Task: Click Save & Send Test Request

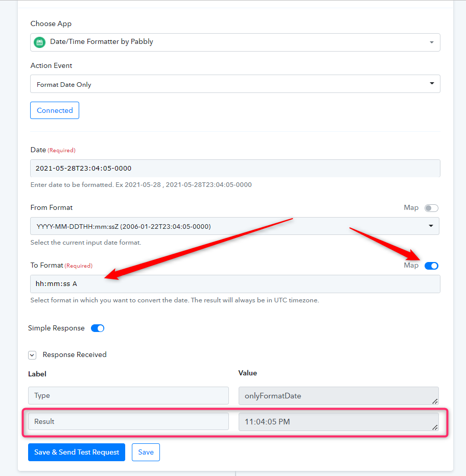Action: pyautogui.click(x=77, y=452)
